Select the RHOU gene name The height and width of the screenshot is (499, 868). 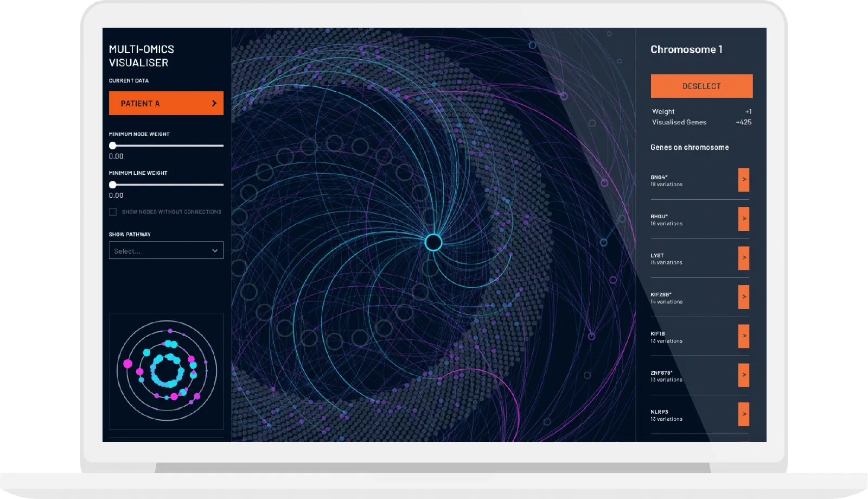point(659,217)
